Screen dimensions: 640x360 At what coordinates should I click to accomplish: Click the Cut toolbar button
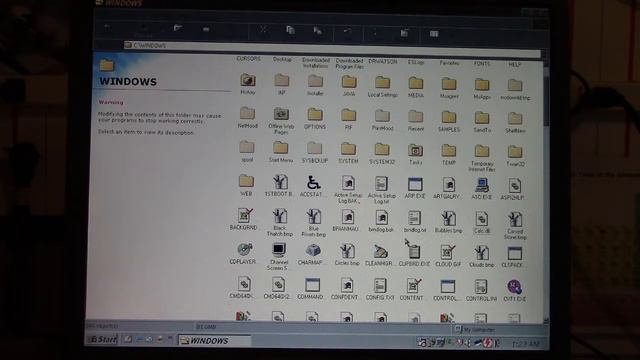coord(264,29)
